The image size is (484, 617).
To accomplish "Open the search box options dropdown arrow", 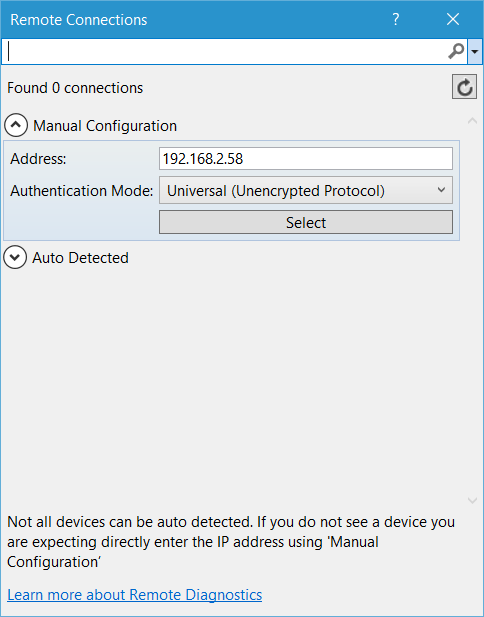I will click(x=475, y=52).
